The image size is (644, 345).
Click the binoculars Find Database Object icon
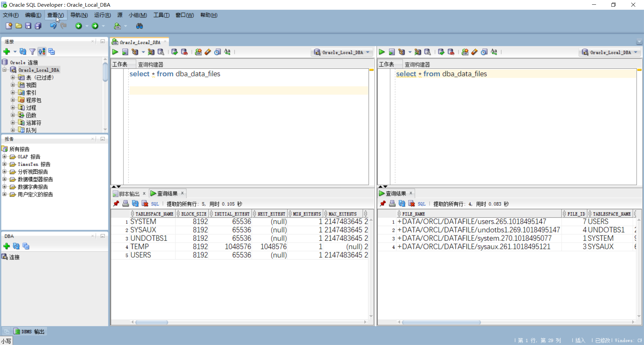(x=140, y=26)
